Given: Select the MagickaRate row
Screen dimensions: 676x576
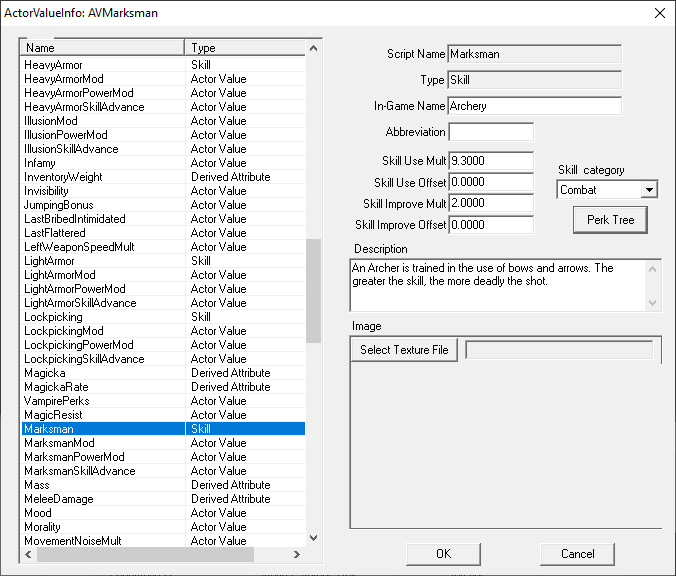Looking at the screenshot, I should click(x=163, y=387).
